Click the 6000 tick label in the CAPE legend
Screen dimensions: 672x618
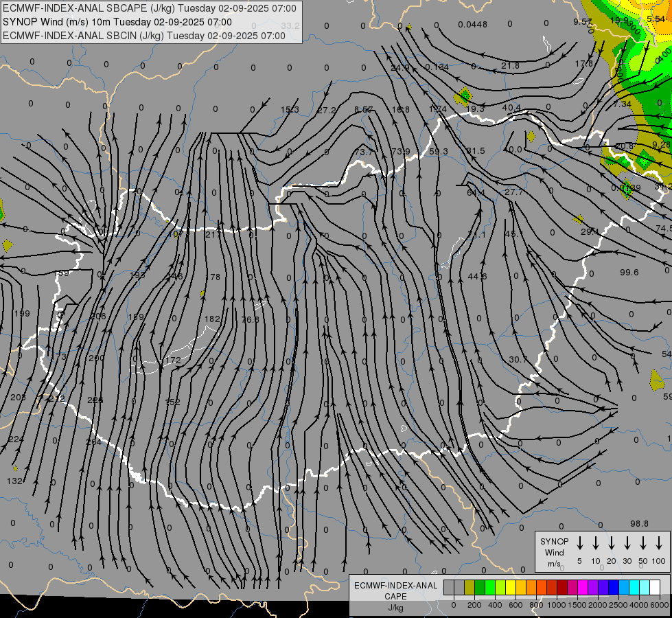660,605
